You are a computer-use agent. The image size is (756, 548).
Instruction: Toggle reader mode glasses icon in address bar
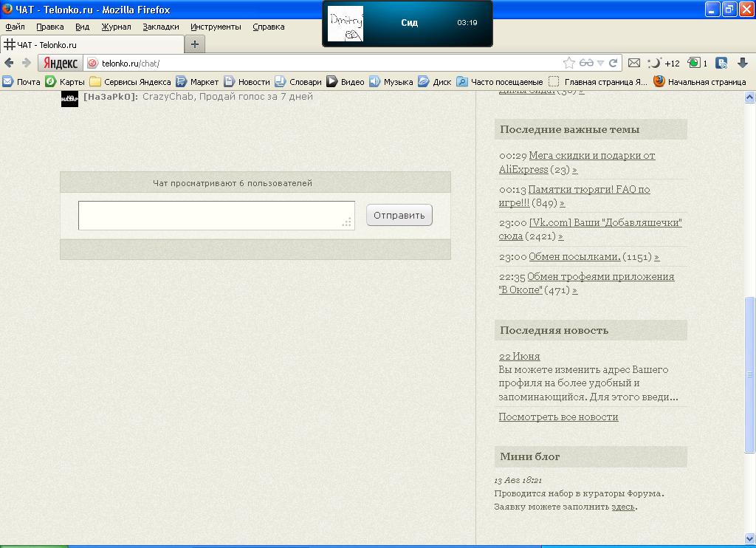click(586, 64)
